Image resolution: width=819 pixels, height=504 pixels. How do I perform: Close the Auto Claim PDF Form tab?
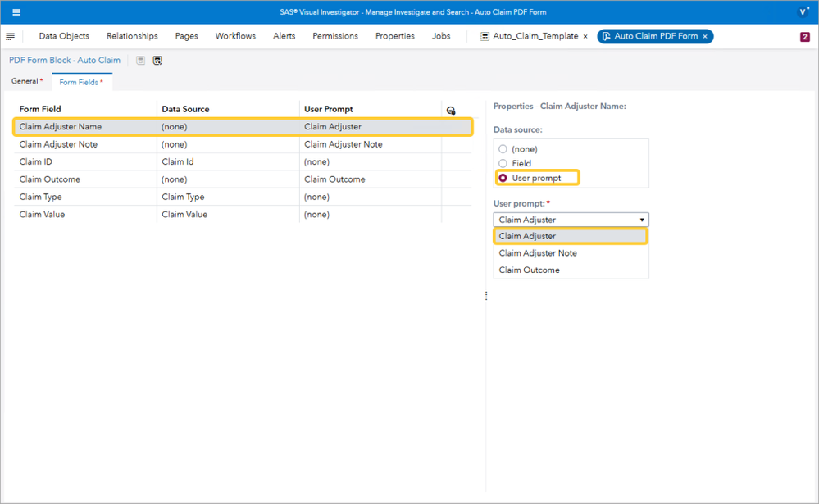705,37
